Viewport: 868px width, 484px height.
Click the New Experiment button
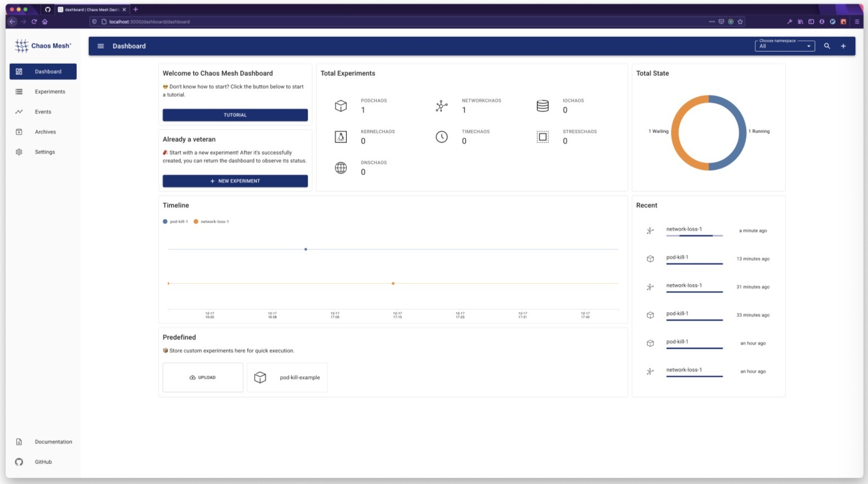tap(235, 181)
